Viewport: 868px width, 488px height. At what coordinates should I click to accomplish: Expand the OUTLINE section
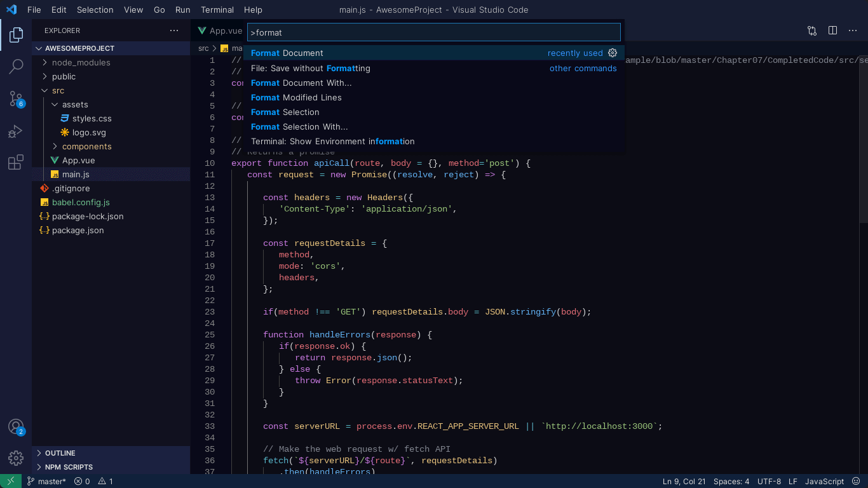tap(111, 453)
